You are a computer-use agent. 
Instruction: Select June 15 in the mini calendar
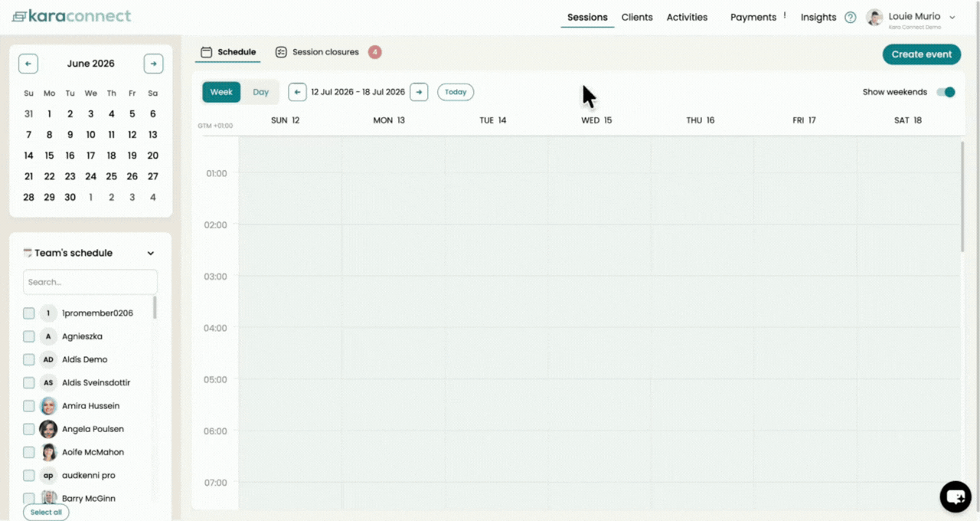click(x=49, y=156)
